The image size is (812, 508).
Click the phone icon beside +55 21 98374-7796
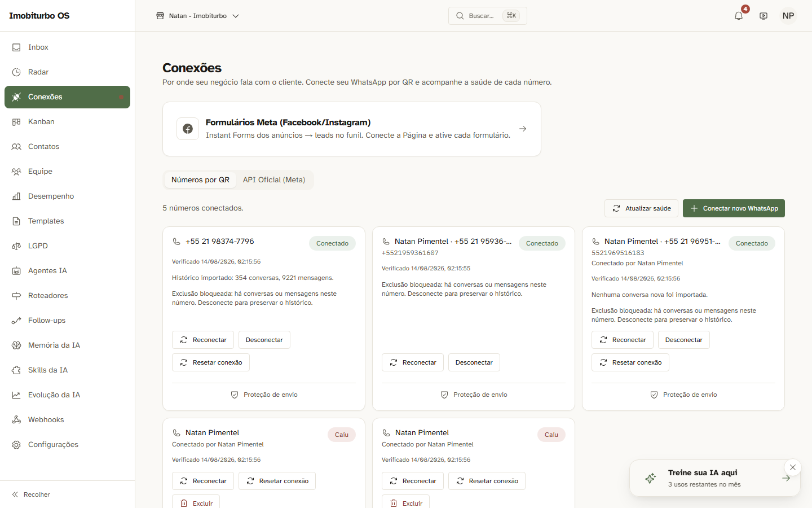pyautogui.click(x=176, y=242)
